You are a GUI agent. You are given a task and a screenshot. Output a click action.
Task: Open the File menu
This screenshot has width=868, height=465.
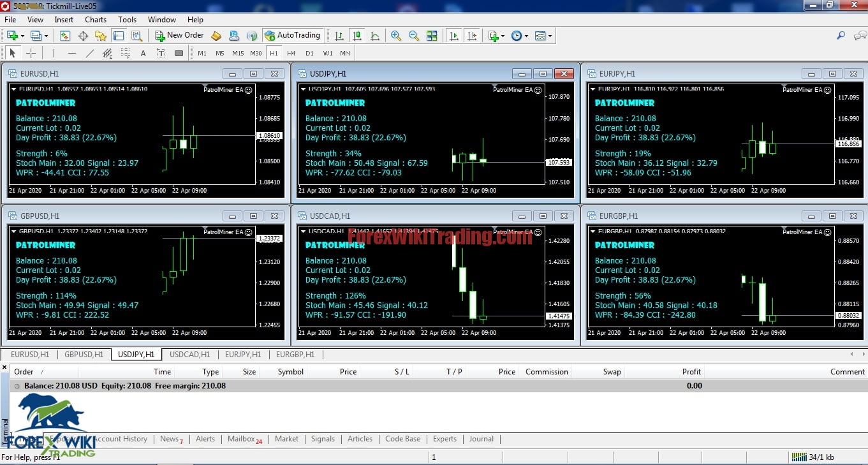(10, 19)
